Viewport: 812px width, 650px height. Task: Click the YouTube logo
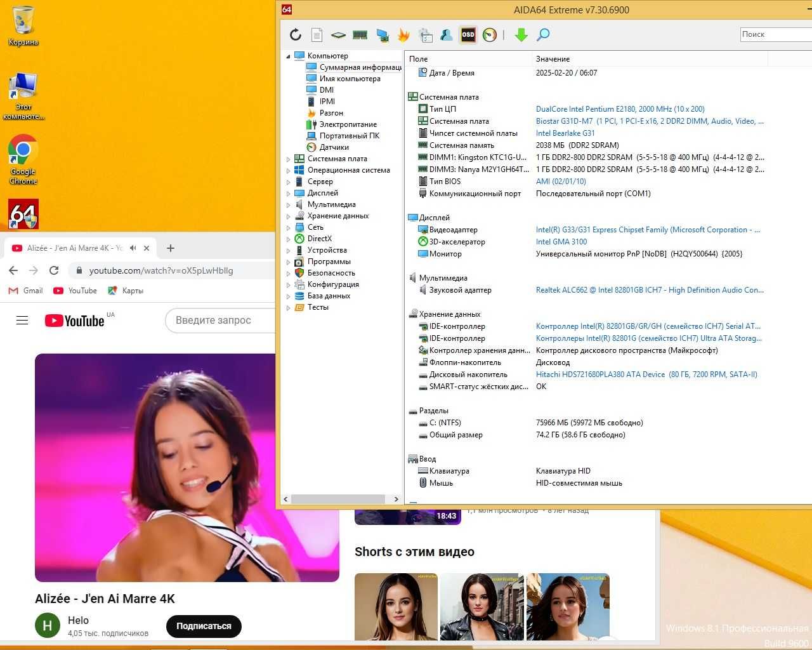[x=75, y=321]
